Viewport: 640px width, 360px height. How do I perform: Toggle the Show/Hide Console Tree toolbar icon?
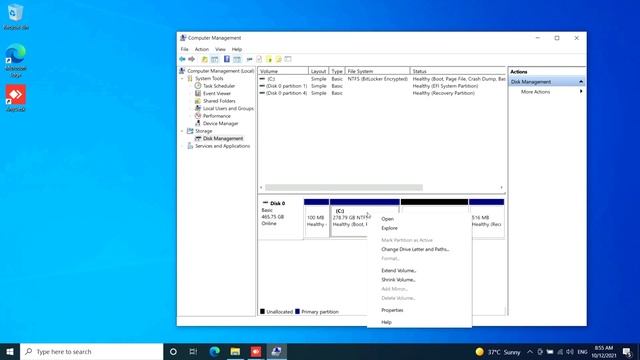point(215,59)
